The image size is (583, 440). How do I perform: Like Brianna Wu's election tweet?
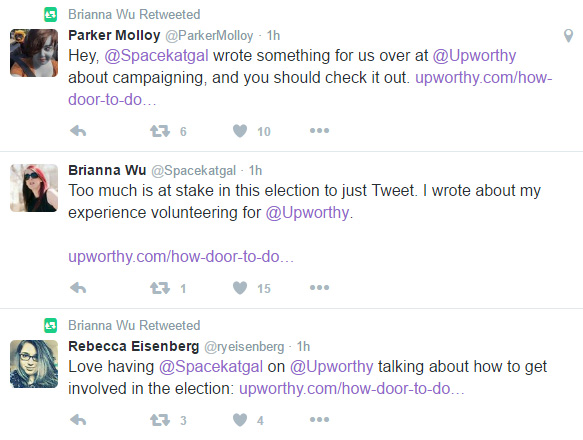click(240, 288)
